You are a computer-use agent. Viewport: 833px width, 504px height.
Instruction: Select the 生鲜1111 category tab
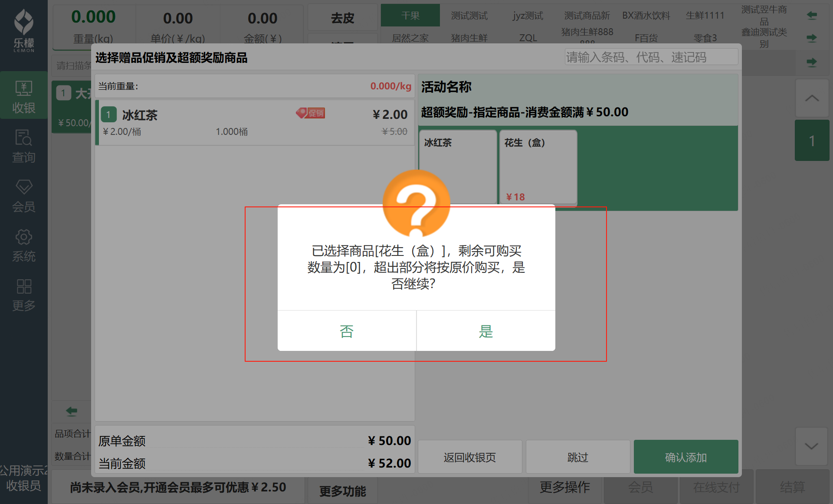(705, 16)
